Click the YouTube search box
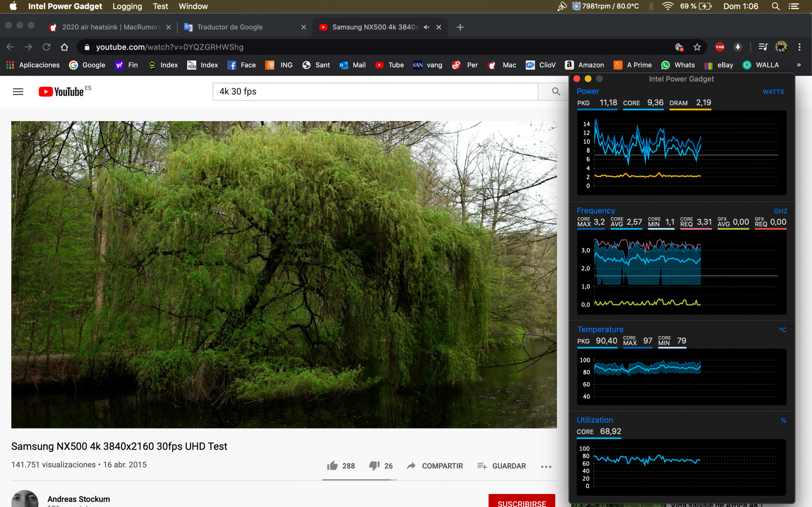The height and width of the screenshot is (507, 812). pos(375,92)
